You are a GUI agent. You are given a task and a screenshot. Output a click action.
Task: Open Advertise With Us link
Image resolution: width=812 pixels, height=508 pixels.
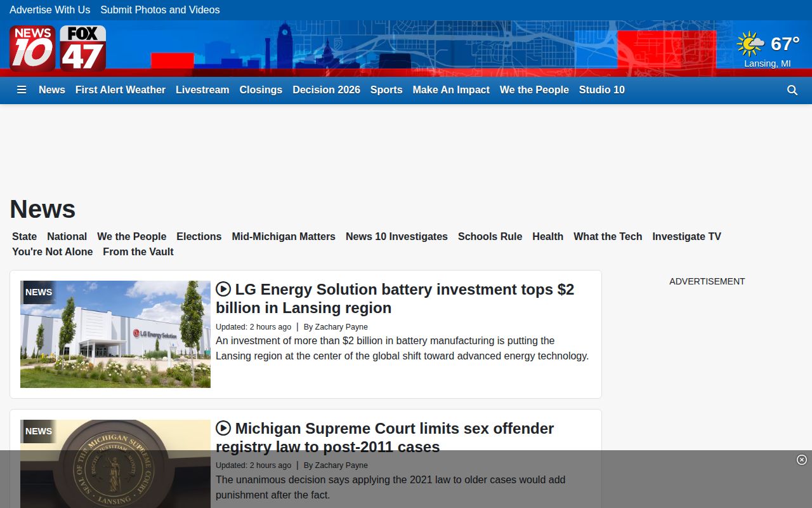[49, 10]
